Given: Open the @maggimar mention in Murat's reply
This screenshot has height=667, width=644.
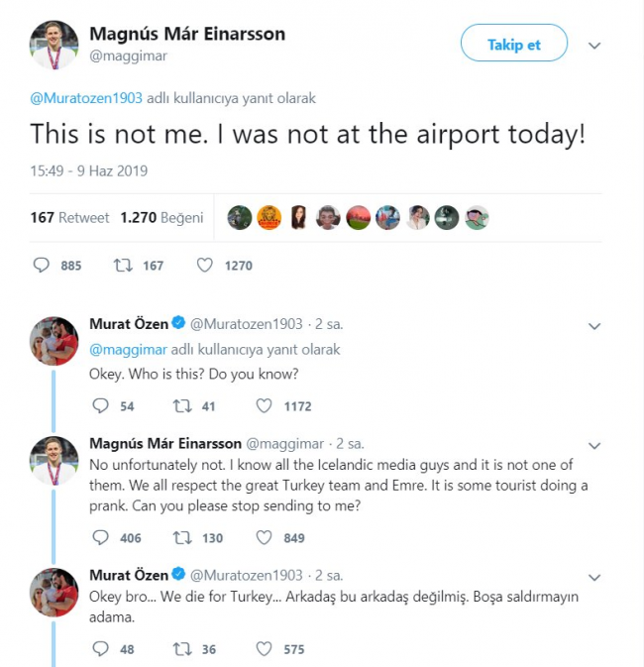Looking at the screenshot, I should [128, 349].
